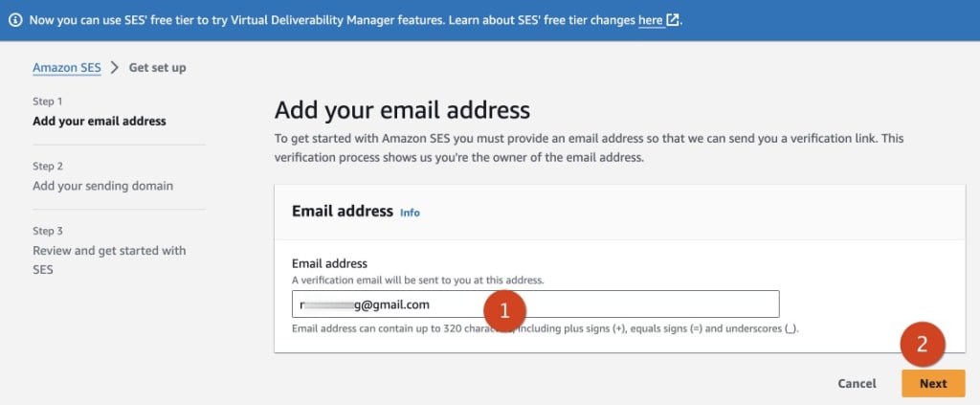Click the red annotation circle numbered 1
The image size is (980, 405).
tap(505, 311)
